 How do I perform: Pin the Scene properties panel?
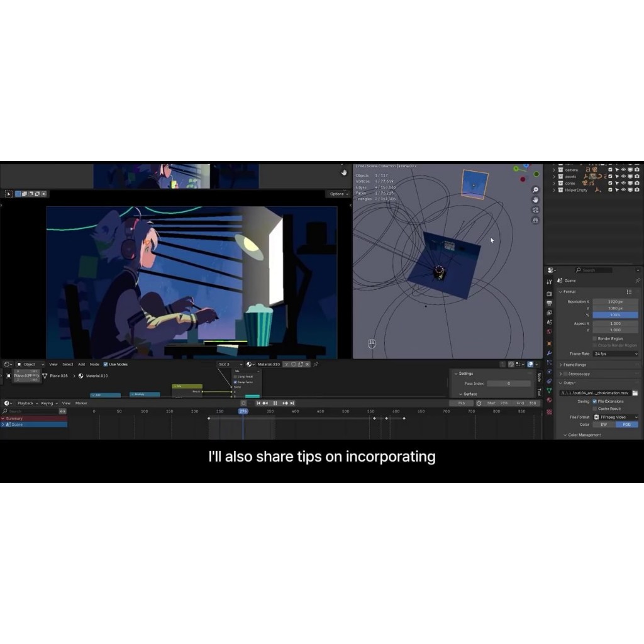tap(638, 280)
